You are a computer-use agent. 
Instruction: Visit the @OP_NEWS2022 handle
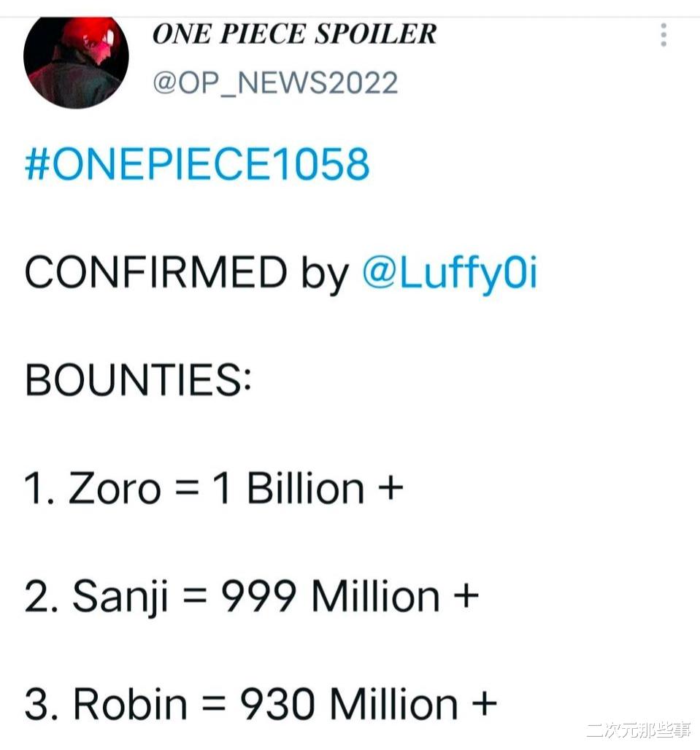click(x=275, y=82)
